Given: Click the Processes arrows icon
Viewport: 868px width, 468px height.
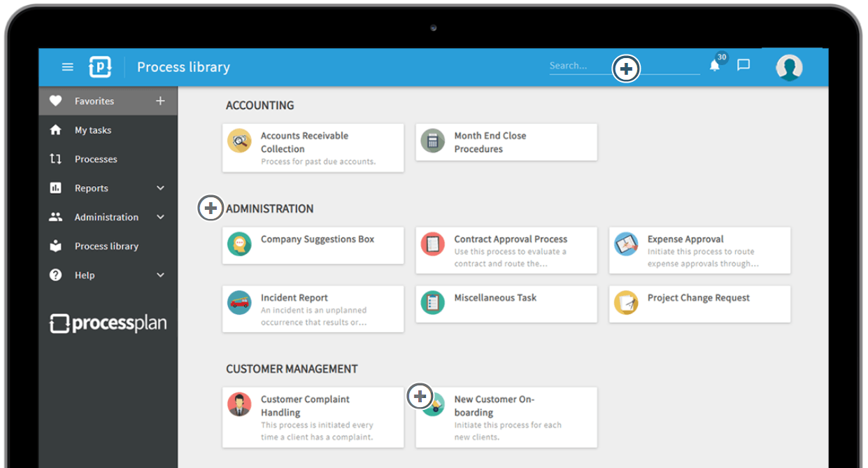Looking at the screenshot, I should point(56,159).
